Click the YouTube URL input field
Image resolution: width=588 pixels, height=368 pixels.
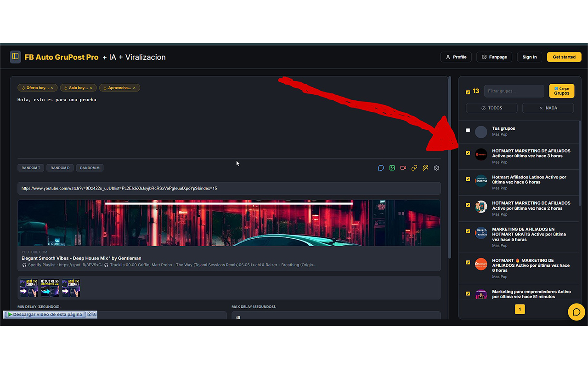tap(229, 188)
